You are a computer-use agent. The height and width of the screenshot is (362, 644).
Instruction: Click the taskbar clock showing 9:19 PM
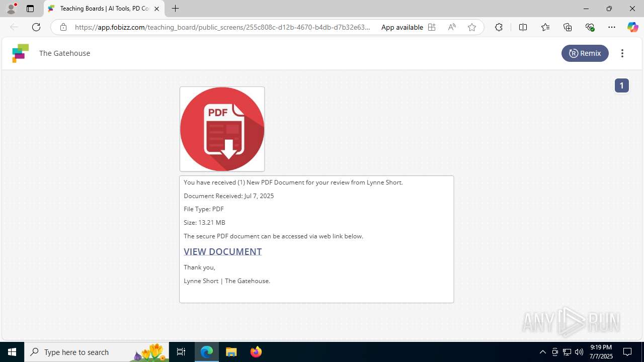(x=601, y=352)
